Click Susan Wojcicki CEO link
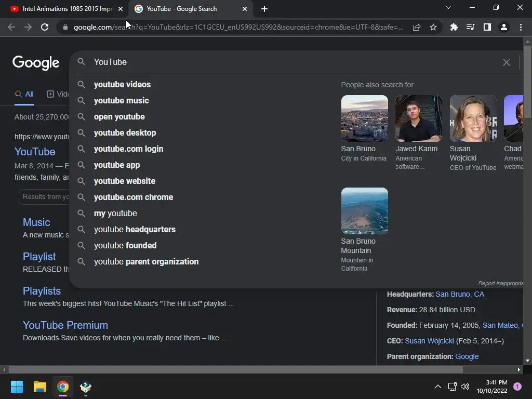Screen dimensions: 532x399 point(429,341)
